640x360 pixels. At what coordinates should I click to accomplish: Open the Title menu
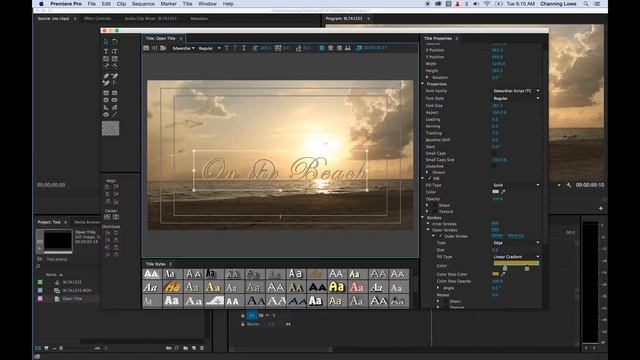(x=187, y=4)
